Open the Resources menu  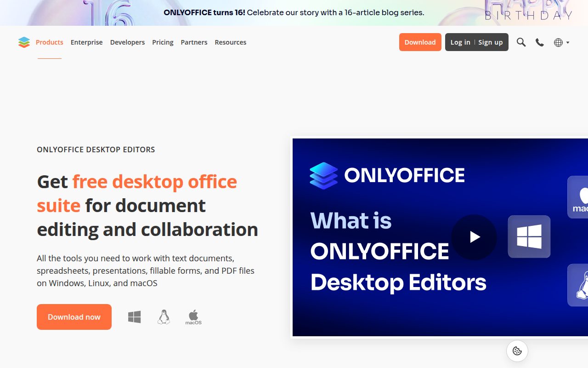pos(231,42)
